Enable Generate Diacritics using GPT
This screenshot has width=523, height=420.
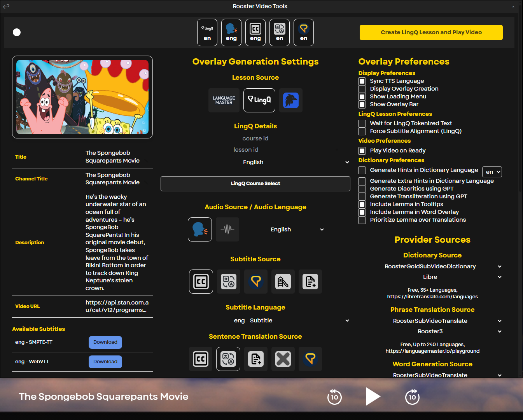tap(362, 189)
